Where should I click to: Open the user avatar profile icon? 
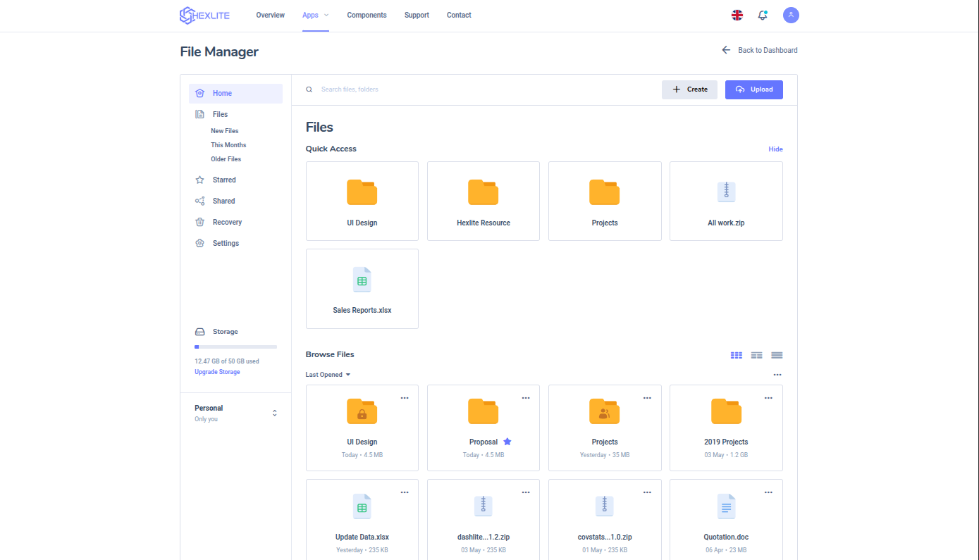pos(791,15)
